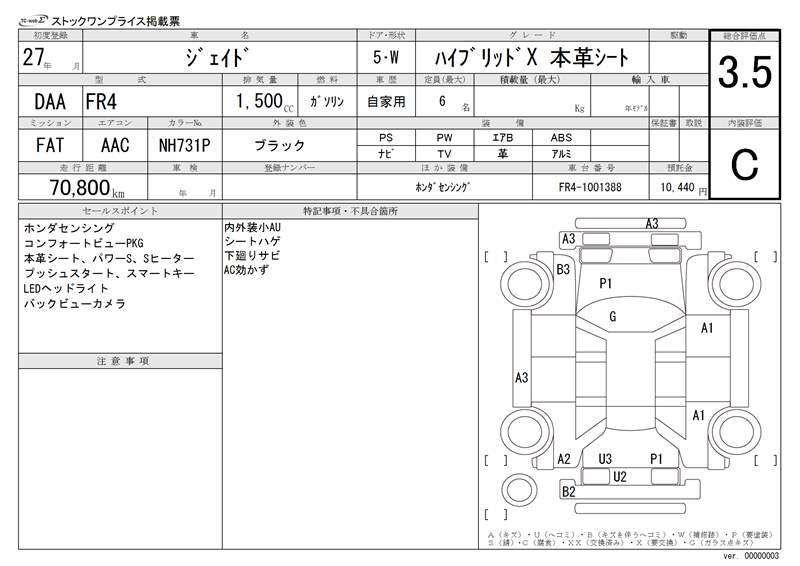Click the U2 damage mark on the diagram

pos(619,477)
